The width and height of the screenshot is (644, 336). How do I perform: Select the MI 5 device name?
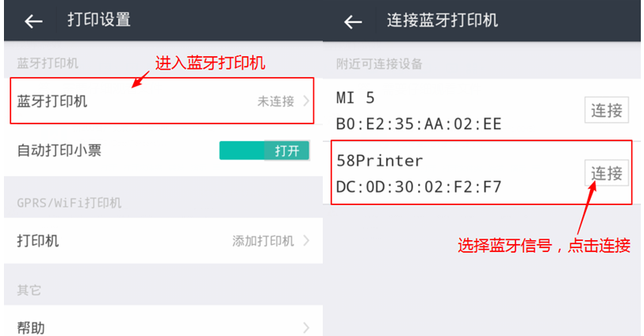[x=355, y=98]
